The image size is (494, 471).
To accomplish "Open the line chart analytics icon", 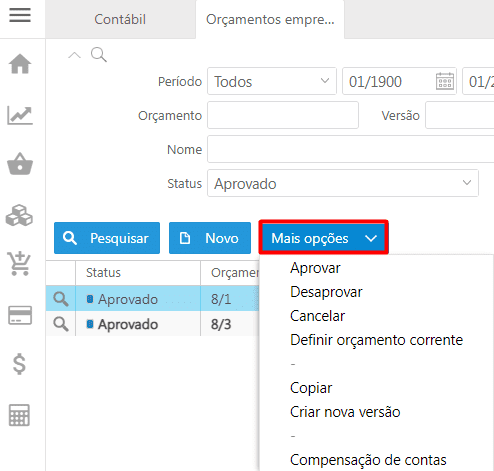I will [x=20, y=115].
